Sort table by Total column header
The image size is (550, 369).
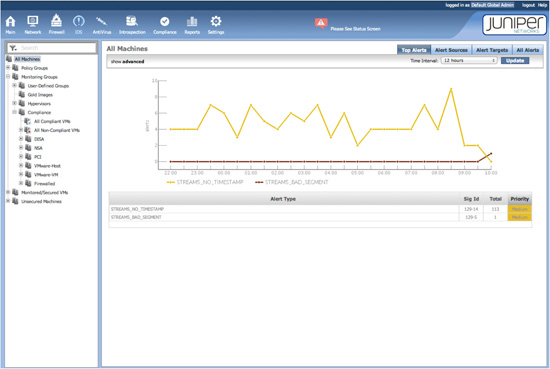pos(495,199)
